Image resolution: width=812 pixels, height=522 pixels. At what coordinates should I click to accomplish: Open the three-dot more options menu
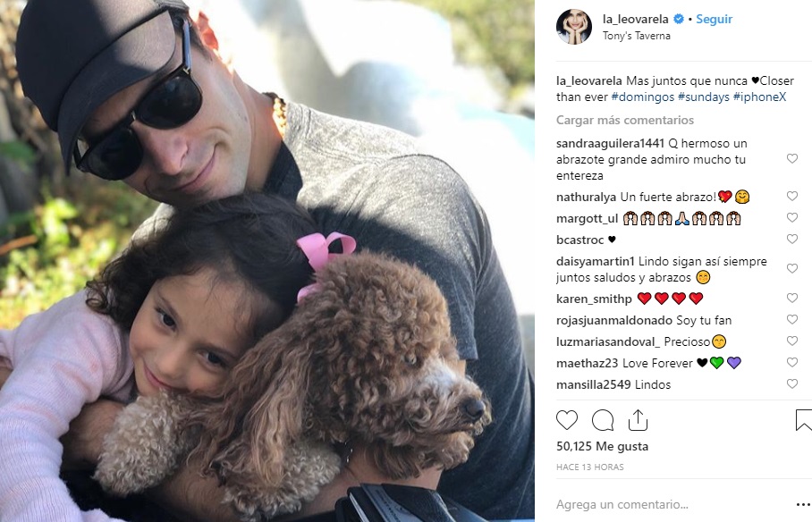click(803, 505)
